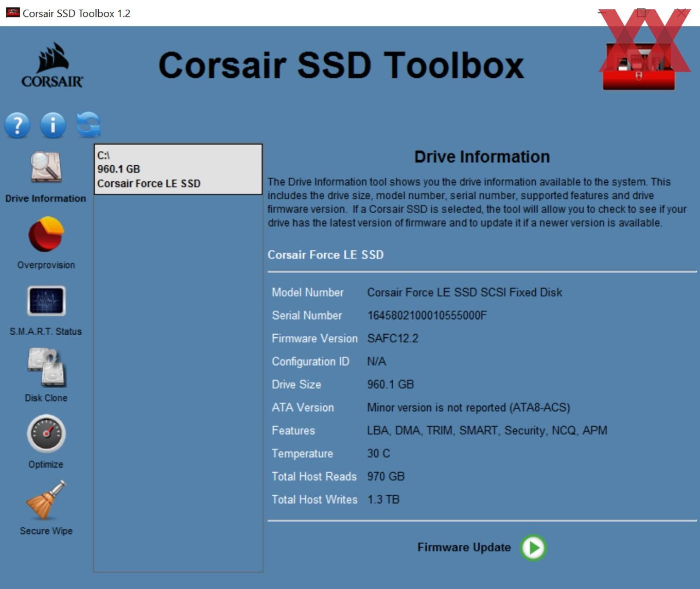Click the Features value LBA, DMA, TRIM list
Image resolution: width=700 pixels, height=589 pixels.
tap(487, 430)
